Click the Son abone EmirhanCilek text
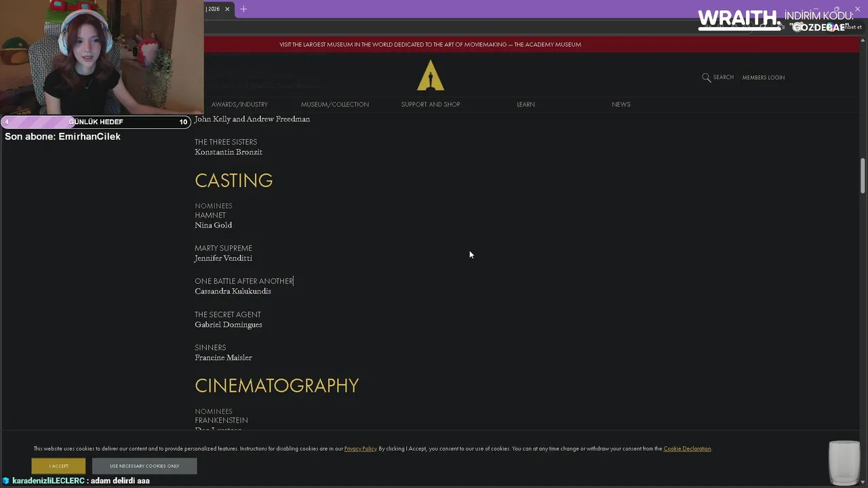This screenshot has width=868, height=488. click(x=62, y=136)
